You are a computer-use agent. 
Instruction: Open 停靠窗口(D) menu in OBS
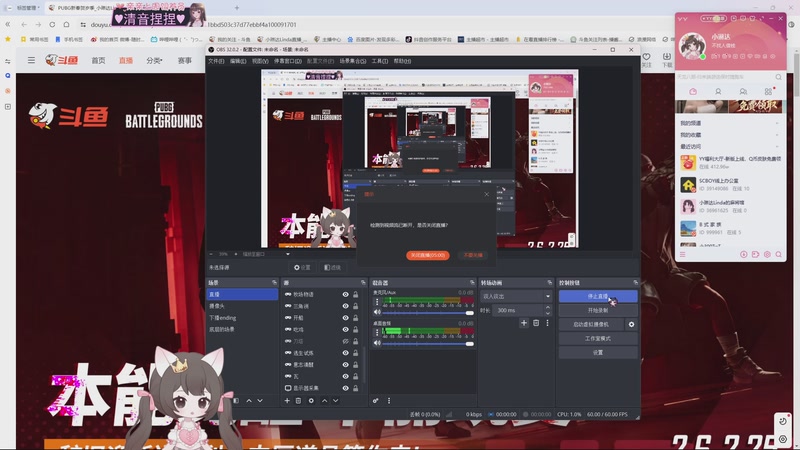pos(288,61)
